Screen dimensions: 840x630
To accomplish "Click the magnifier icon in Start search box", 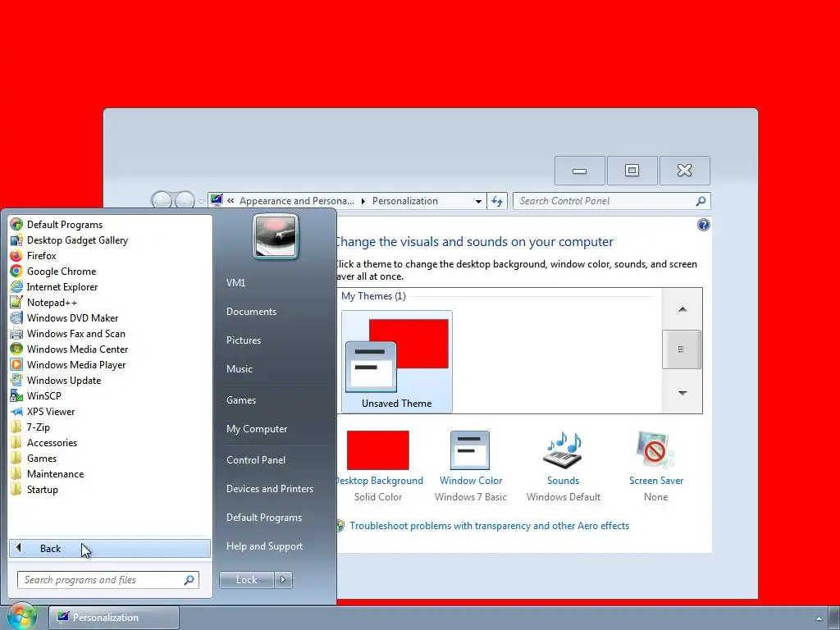I will coord(189,580).
